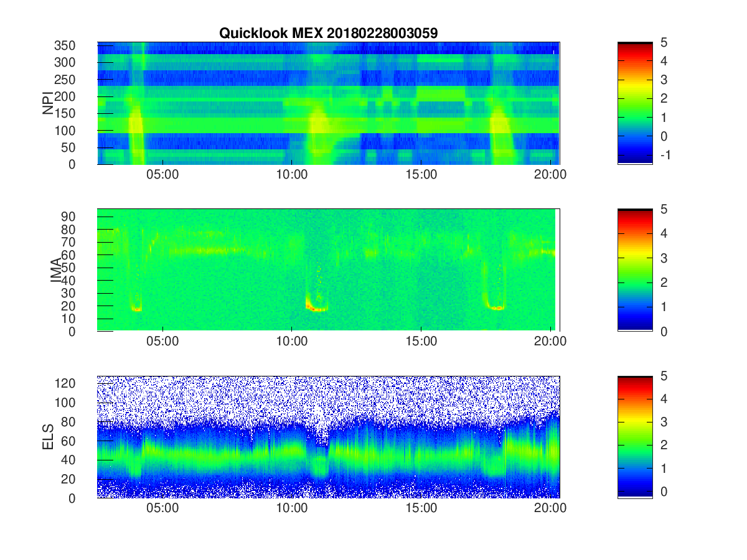The image size is (747, 560).
Task: Click NPI panel's 05:00 time tick
Action: 162,174
